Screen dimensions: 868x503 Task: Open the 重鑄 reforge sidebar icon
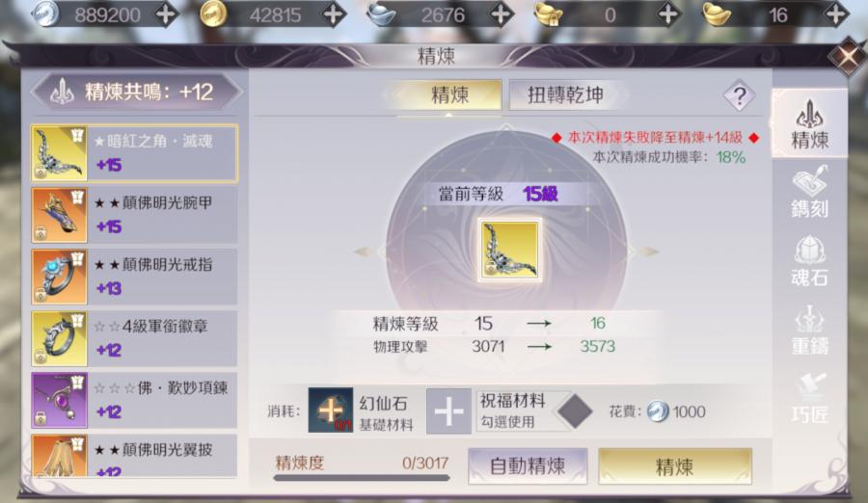(x=809, y=330)
